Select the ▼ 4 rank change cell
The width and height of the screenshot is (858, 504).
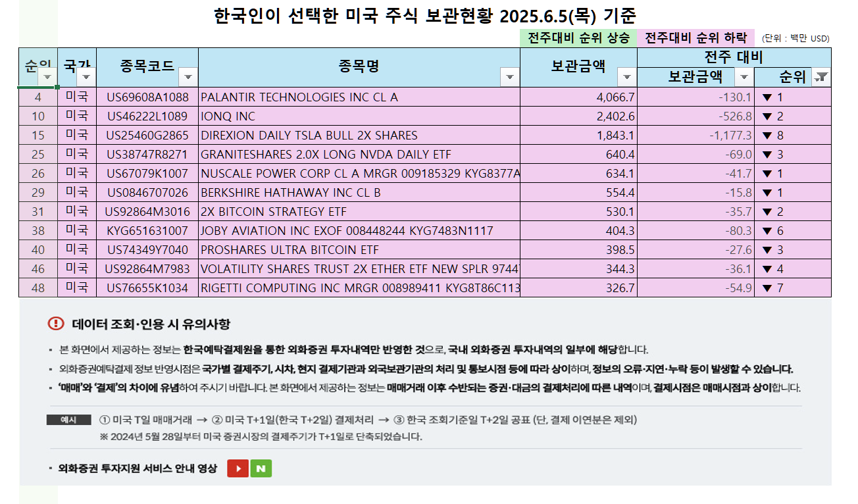(x=793, y=269)
